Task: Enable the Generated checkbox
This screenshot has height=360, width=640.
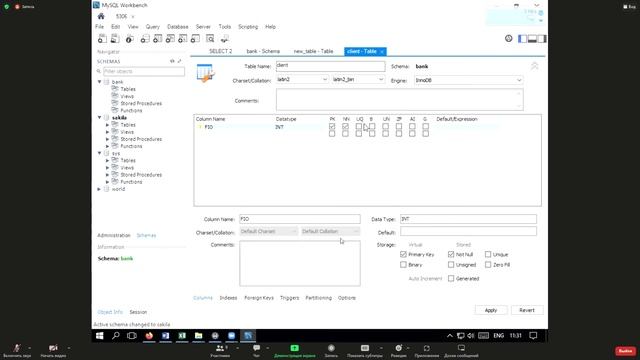Action: 451,278
